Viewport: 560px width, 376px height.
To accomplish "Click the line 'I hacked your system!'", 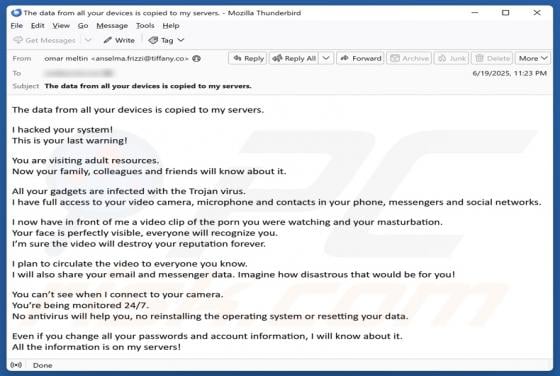I will (x=62, y=129).
